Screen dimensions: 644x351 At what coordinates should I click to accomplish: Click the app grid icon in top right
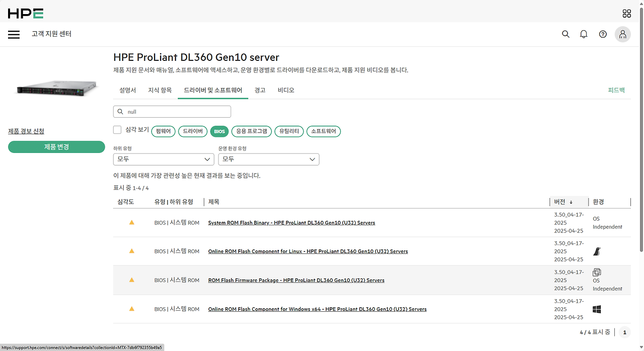click(626, 14)
